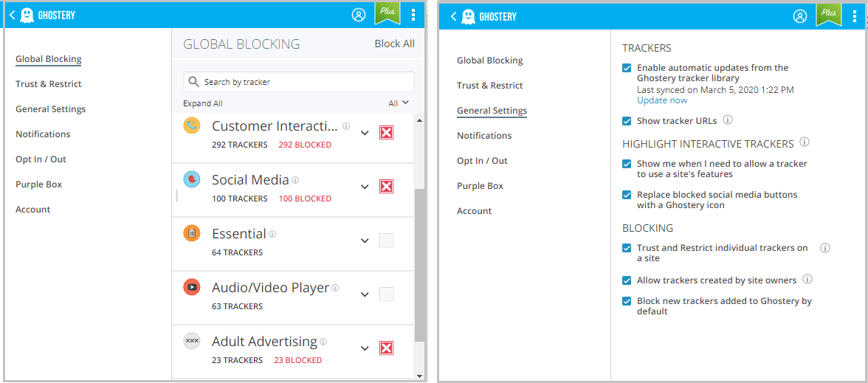868x383 pixels.
Task: Toggle Block new trackers by default checkbox
Action: [x=627, y=301]
